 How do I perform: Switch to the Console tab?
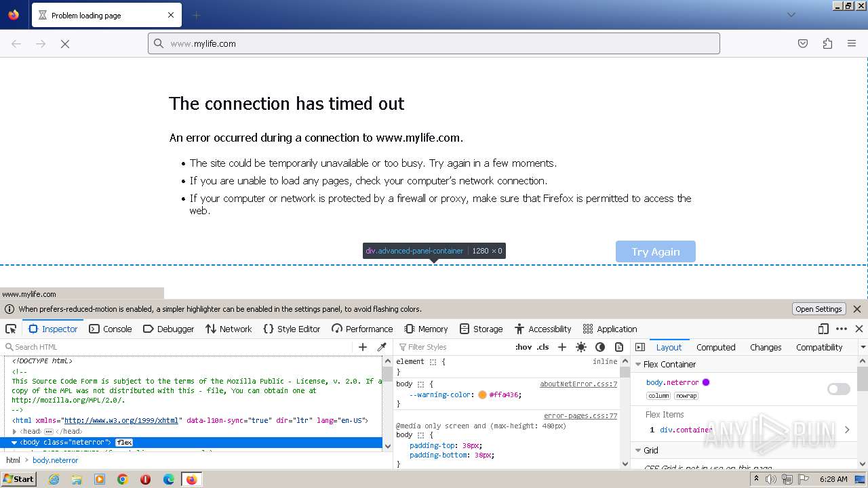(x=111, y=329)
